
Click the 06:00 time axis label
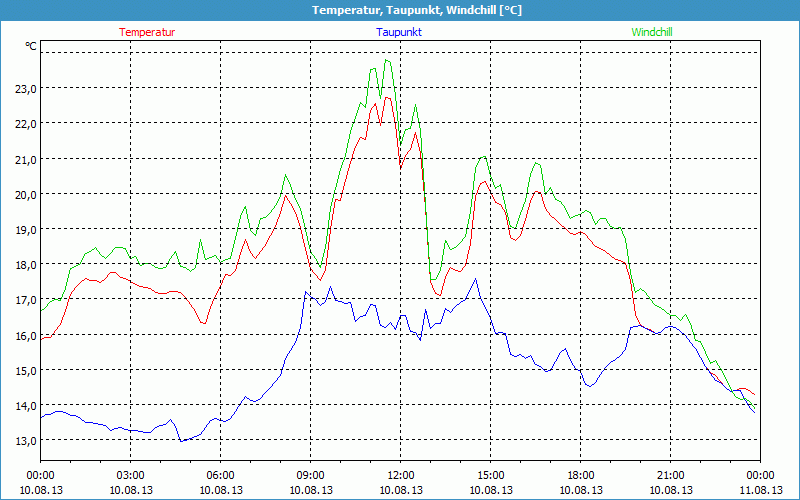pos(220,476)
